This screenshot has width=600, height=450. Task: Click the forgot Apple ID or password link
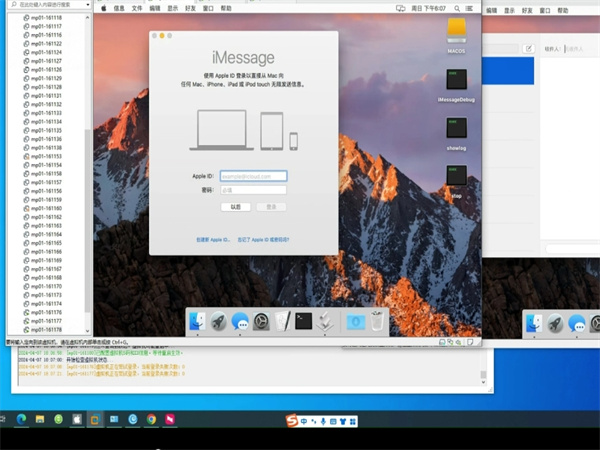(263, 240)
